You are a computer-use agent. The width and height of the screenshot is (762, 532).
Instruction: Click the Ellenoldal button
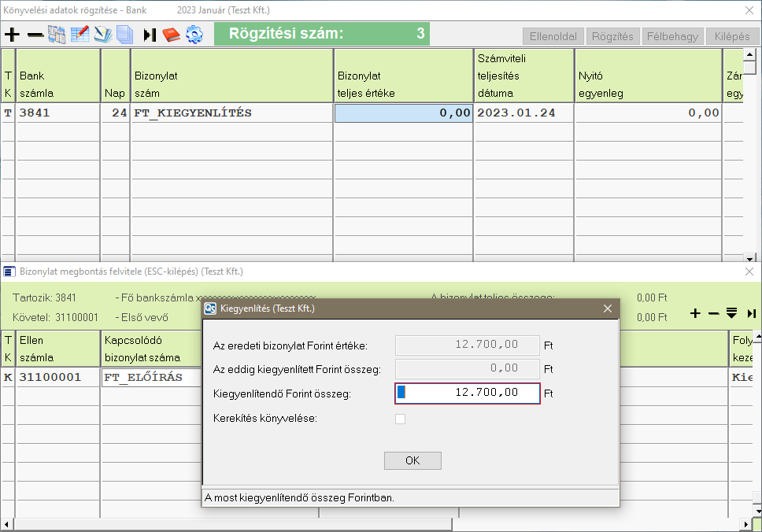552,36
